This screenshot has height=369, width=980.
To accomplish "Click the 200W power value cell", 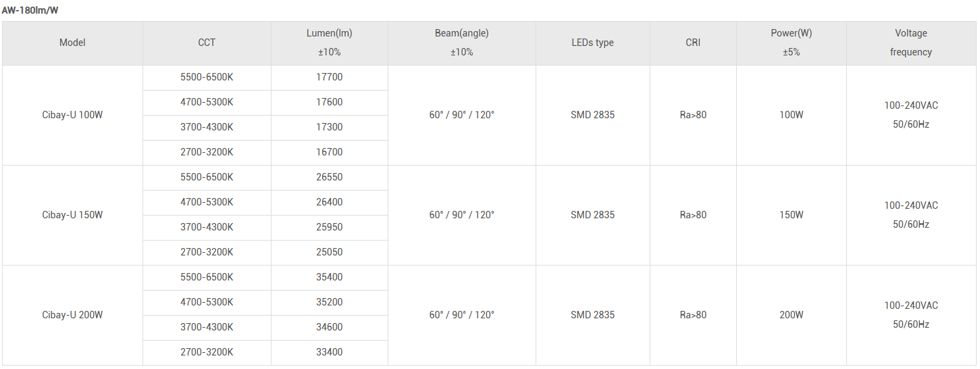I will pos(791,315).
